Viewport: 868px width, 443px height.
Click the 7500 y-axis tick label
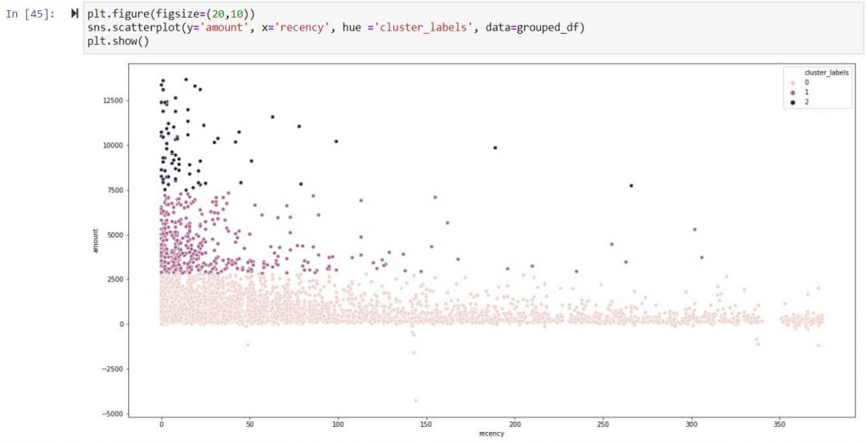pyautogui.click(x=114, y=191)
